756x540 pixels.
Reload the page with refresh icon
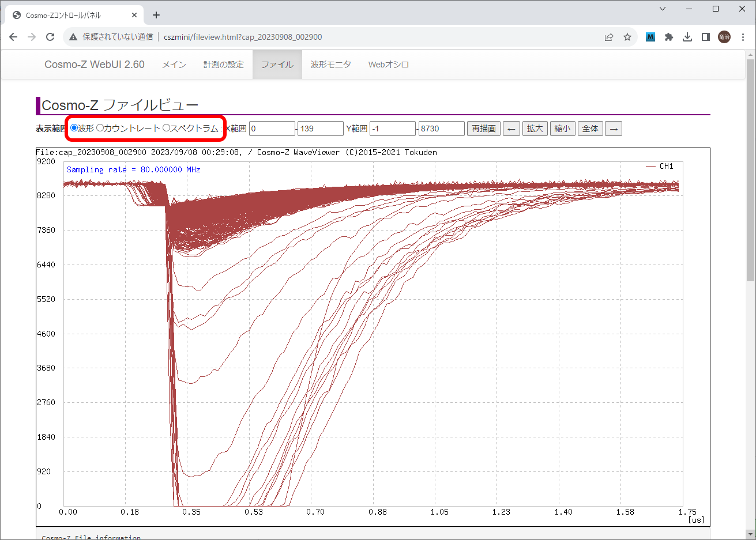click(x=50, y=37)
